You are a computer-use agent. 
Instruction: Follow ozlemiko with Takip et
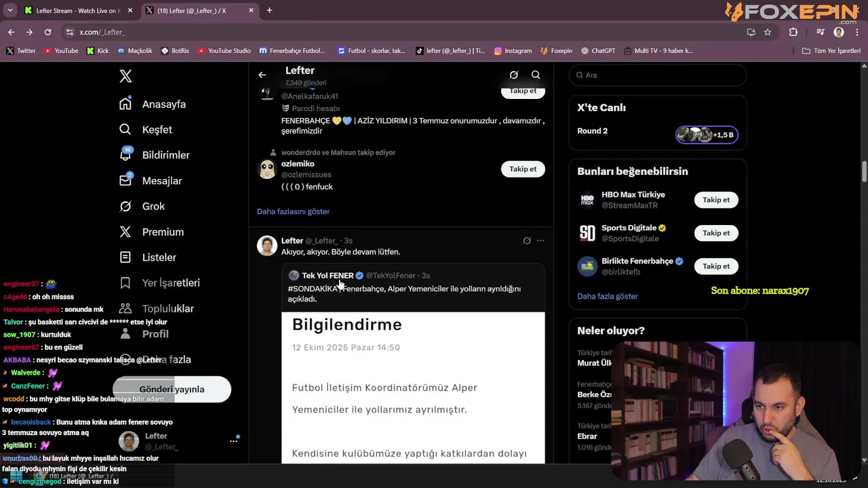[523, 169]
